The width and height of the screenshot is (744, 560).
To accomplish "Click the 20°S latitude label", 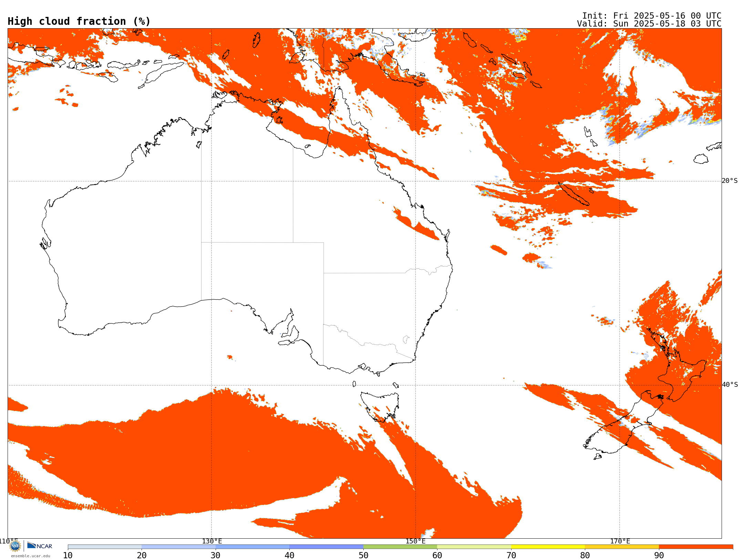I will pyautogui.click(x=730, y=181).
